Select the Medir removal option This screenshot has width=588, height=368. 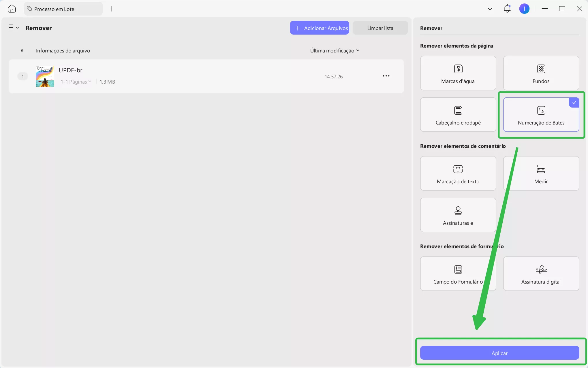[541, 173]
